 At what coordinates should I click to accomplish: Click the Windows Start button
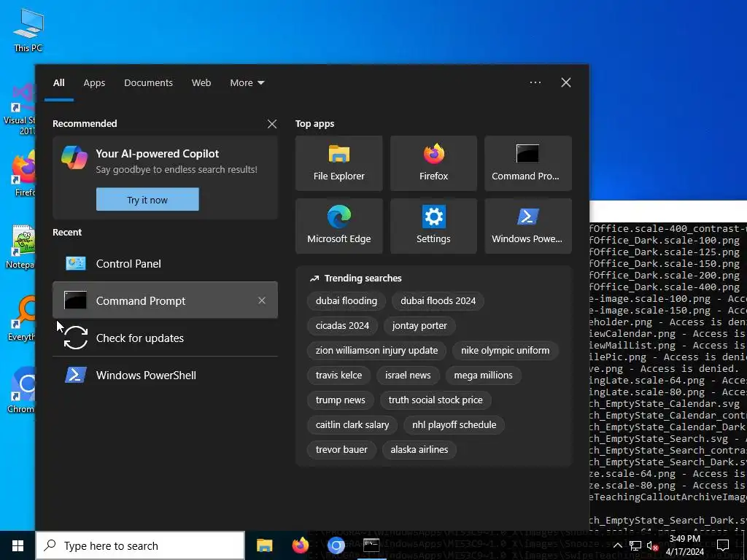[x=18, y=545]
